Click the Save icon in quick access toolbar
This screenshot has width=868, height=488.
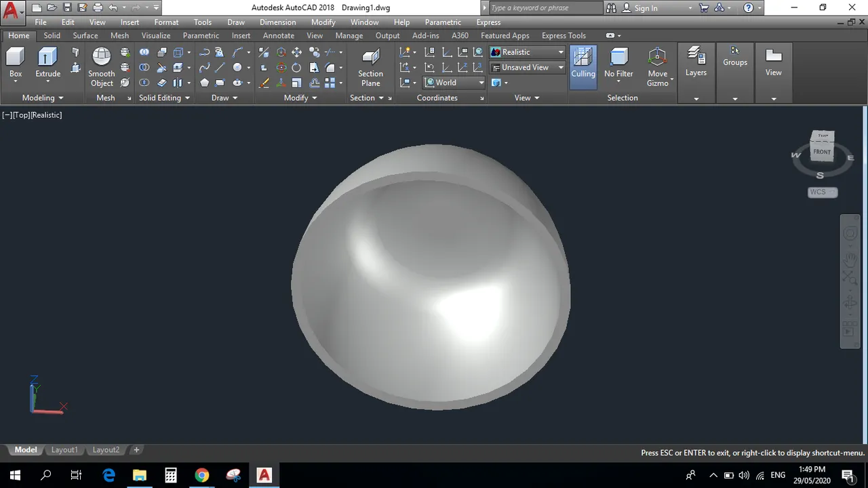67,8
